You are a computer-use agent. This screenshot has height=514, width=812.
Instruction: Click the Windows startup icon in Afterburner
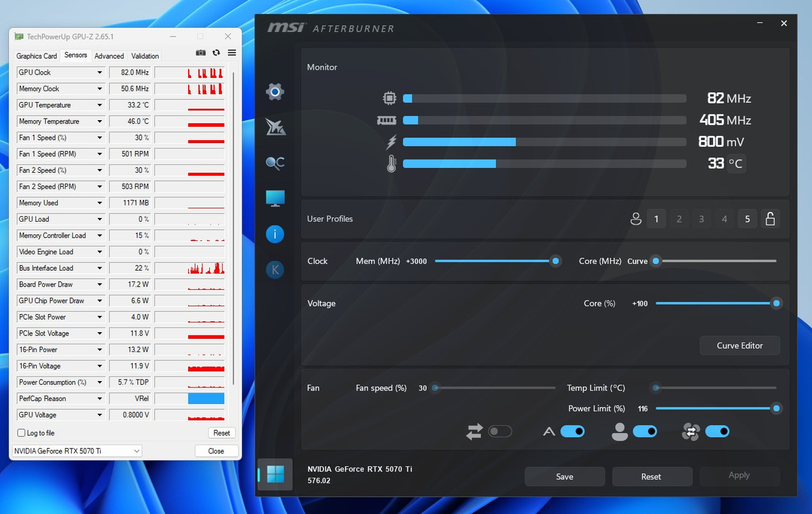click(275, 475)
